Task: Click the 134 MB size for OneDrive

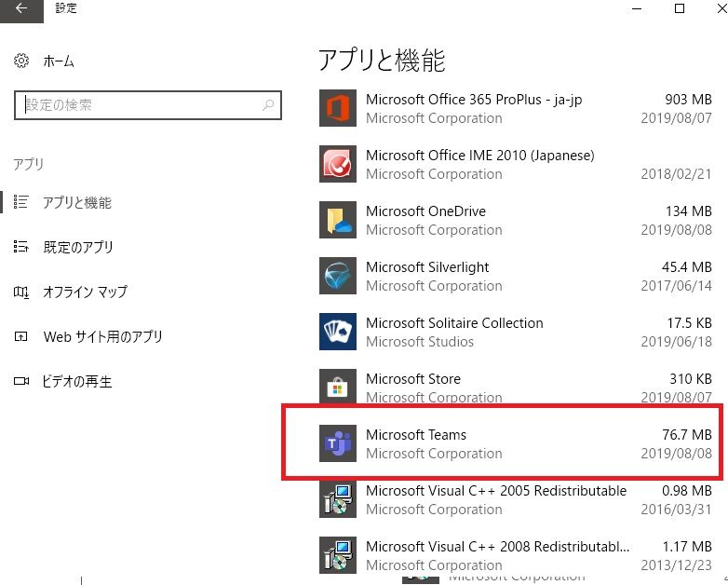Action: pyautogui.click(x=689, y=211)
